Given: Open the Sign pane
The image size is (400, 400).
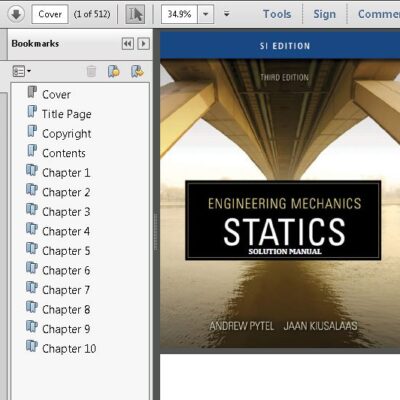Looking at the screenshot, I should pyautogui.click(x=324, y=14).
